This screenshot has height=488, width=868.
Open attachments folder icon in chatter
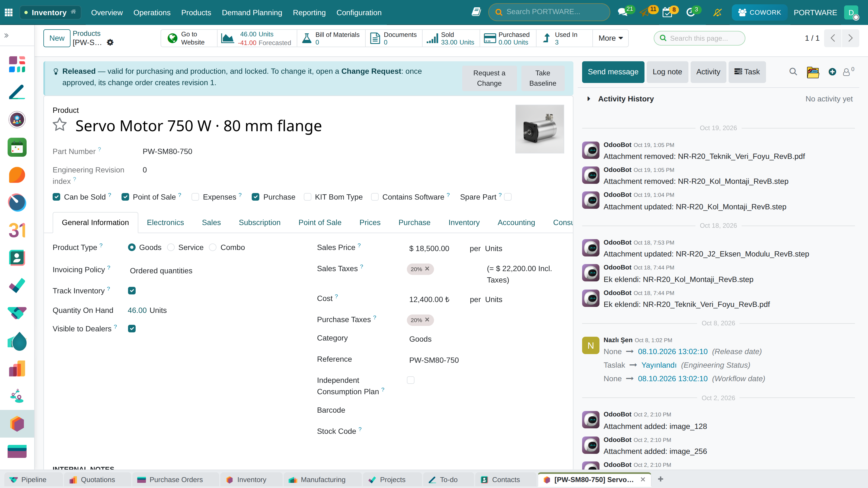pos(813,72)
